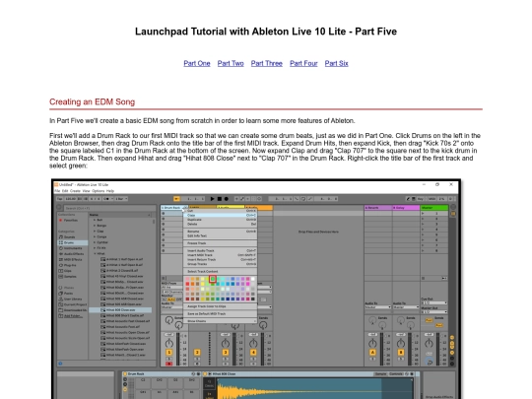Expand the Conga folder in browser
Image resolution: width=532 pixels, height=399 pixels.
coord(95,236)
